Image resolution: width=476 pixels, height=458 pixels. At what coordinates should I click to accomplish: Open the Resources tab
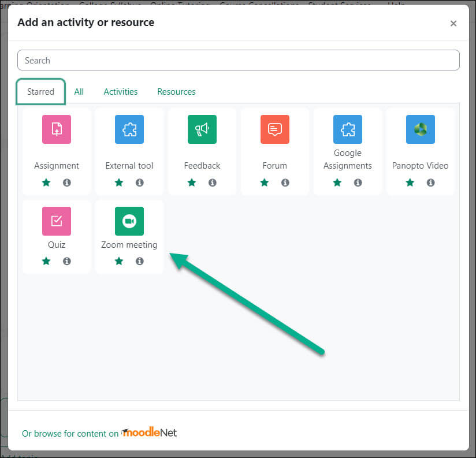(x=176, y=92)
